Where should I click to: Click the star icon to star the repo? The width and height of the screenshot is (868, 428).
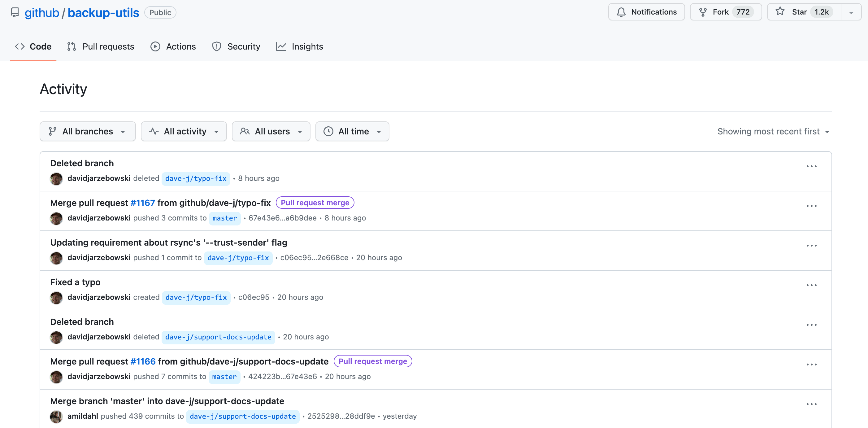780,11
